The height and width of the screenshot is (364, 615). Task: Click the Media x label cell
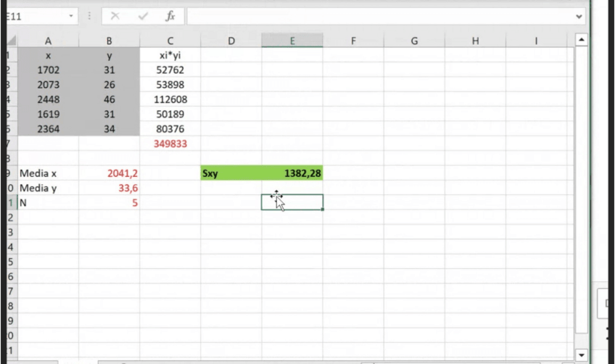tap(48, 173)
